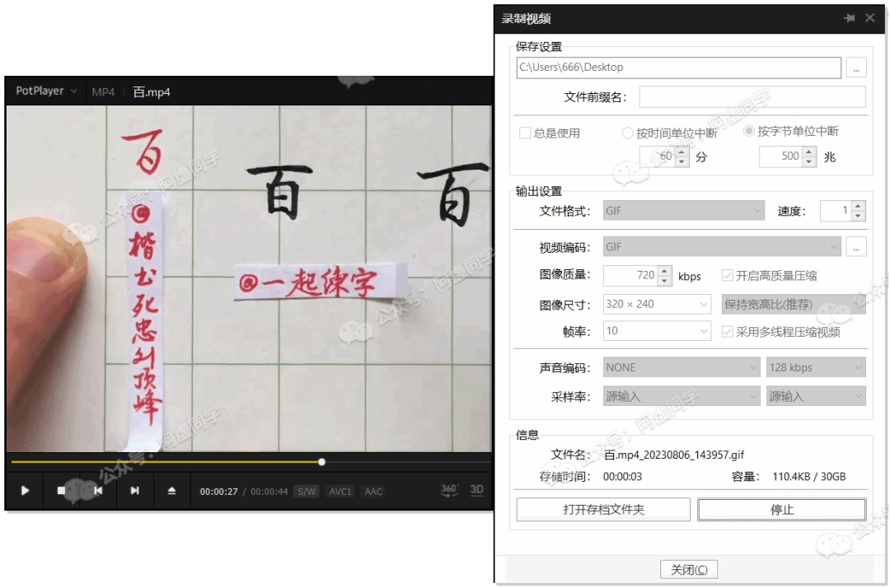Stop playback with the square stop icon
This screenshot has width=890, height=588.
pos(61,491)
